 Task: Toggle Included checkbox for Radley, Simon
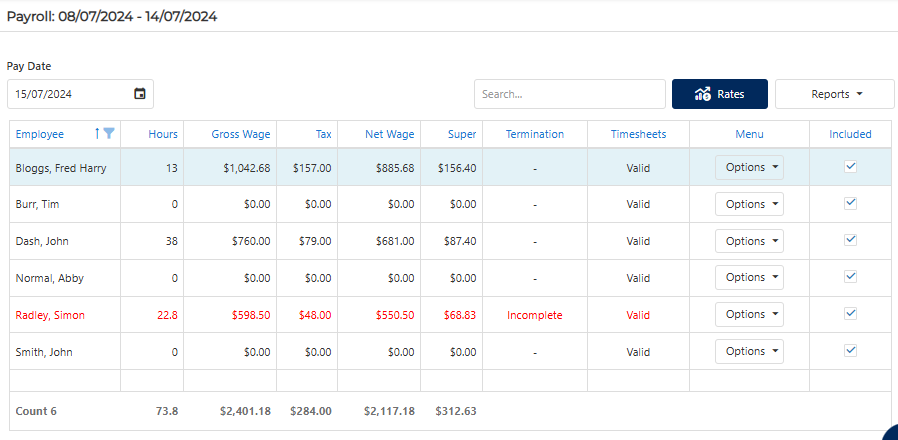click(850, 314)
